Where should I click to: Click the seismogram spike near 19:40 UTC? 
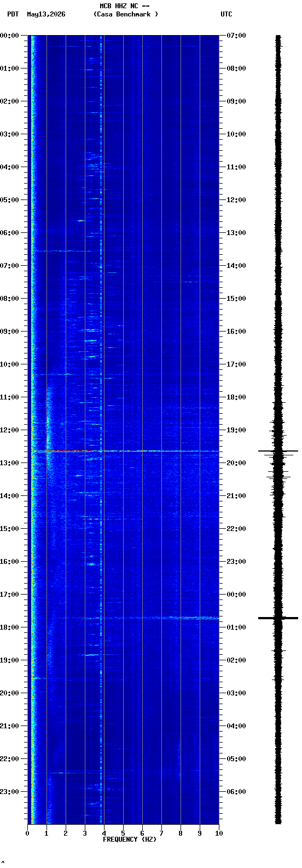[x=278, y=451]
